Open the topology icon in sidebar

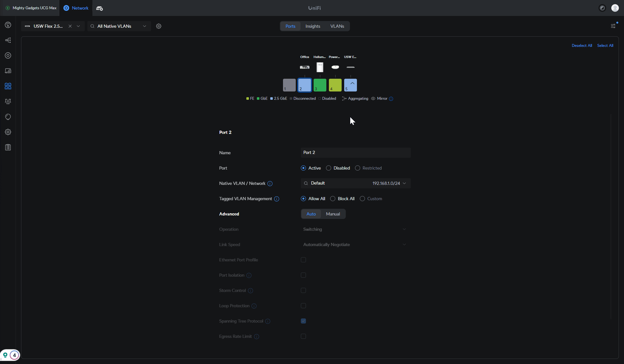coord(8,40)
